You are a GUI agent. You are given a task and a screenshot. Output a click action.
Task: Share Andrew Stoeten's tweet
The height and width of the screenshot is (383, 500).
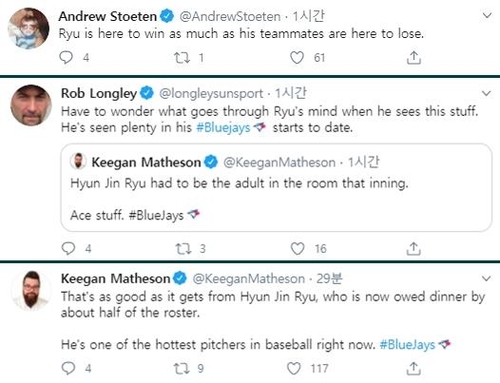414,58
